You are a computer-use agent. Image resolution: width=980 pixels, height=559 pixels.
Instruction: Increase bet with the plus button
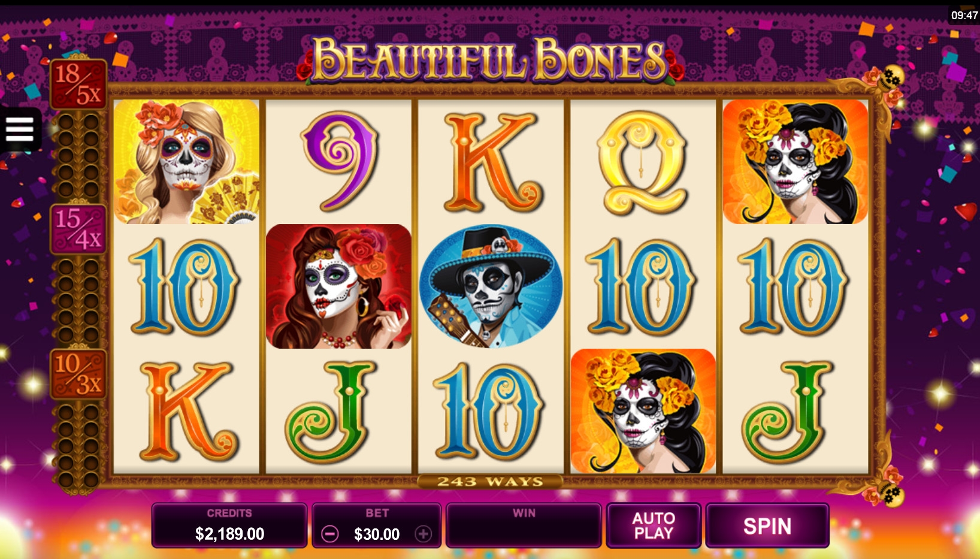[x=424, y=534]
